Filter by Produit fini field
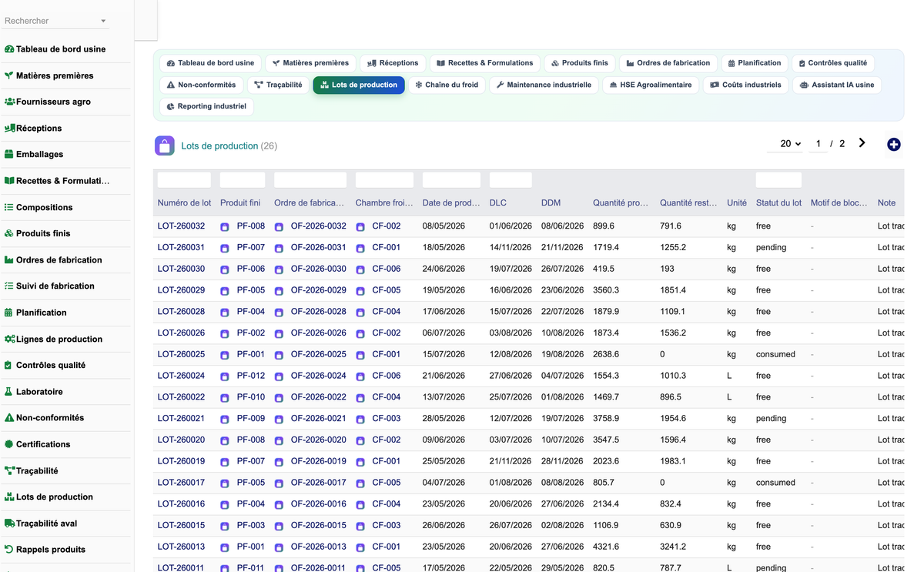This screenshot has width=924, height=572. [243, 180]
